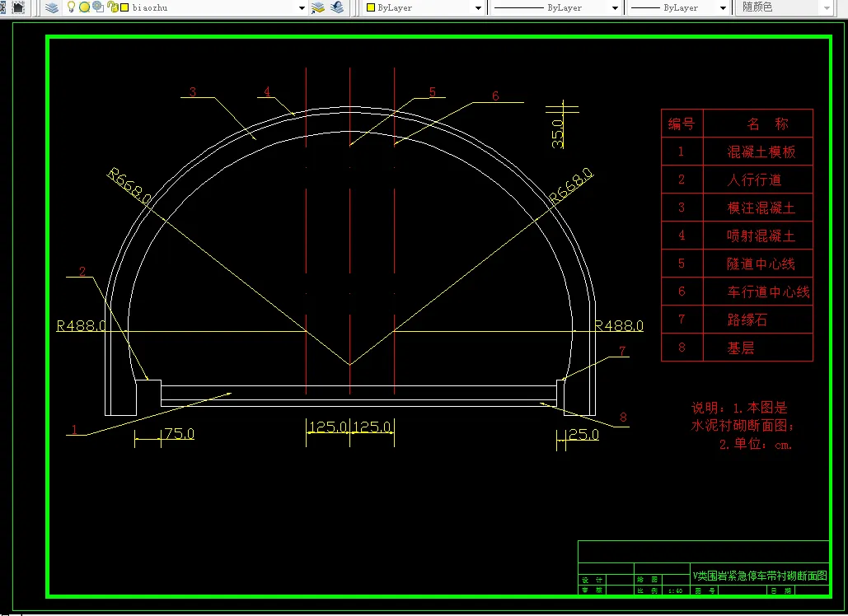Select the 25.0 dimension text
The height and width of the screenshot is (616, 848).
tap(584, 435)
